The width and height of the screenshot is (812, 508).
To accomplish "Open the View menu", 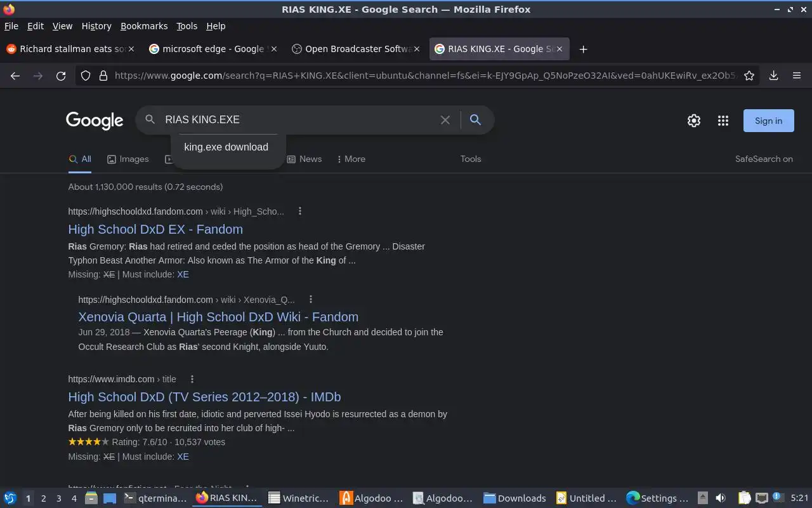I will click(62, 26).
